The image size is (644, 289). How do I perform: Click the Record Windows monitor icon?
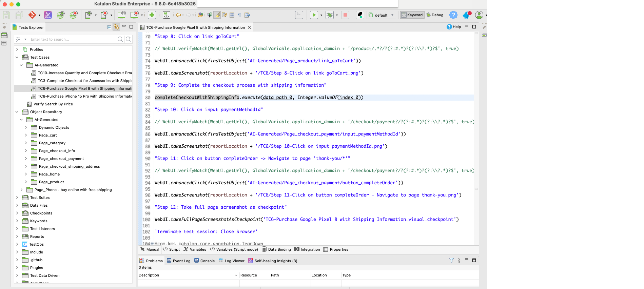coord(135,15)
